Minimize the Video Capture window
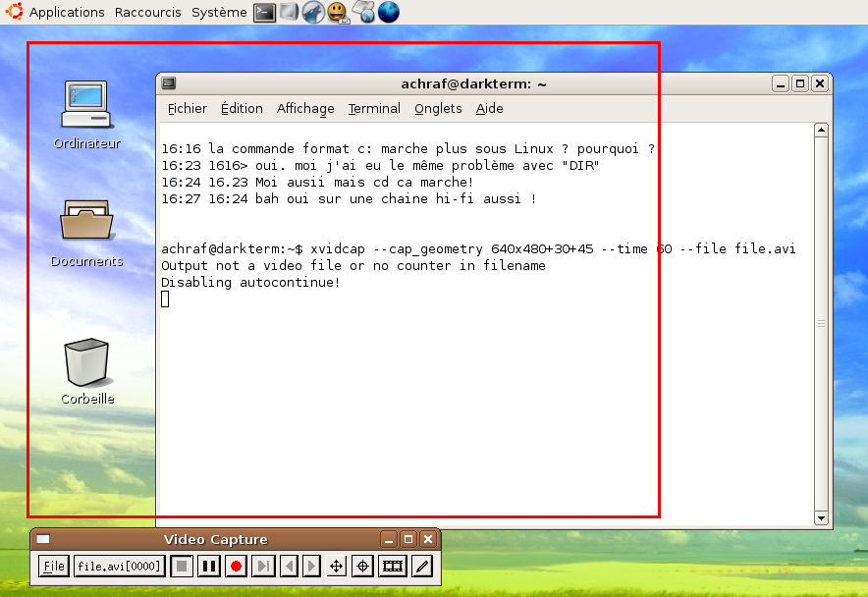The image size is (868, 597). point(389,539)
